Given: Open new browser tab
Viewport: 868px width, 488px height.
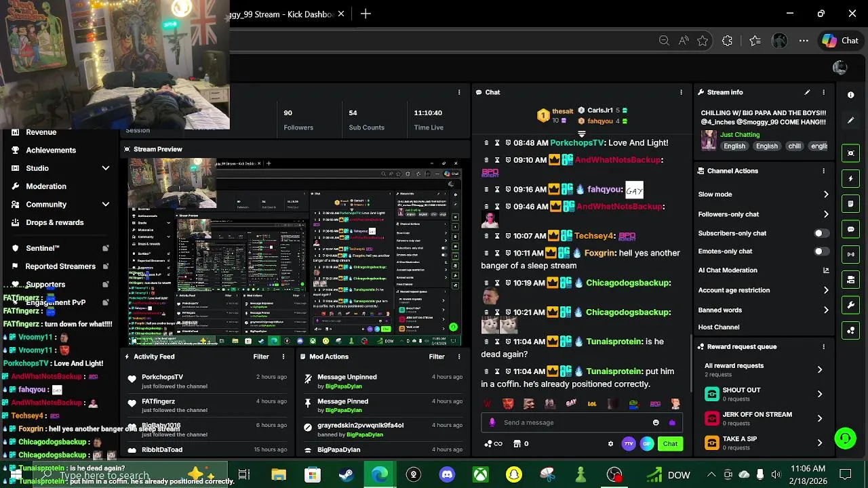Looking at the screenshot, I should [366, 14].
